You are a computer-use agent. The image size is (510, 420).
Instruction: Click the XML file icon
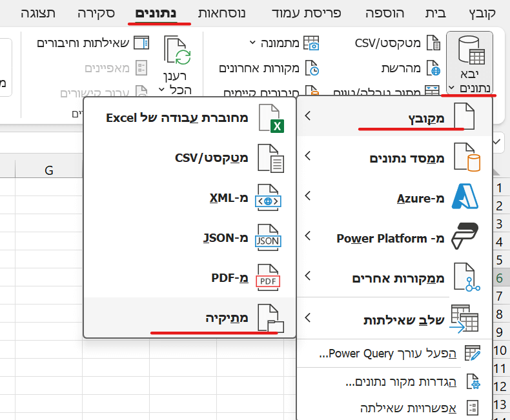[x=268, y=197]
